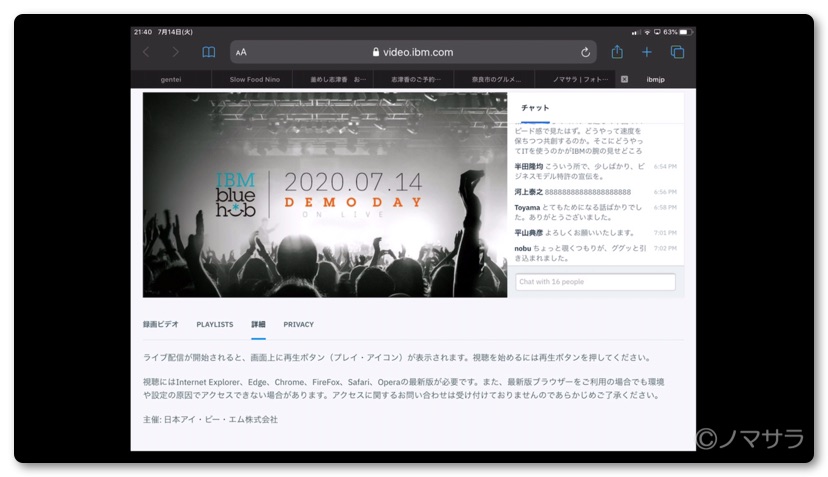Switch to the gentei tab

click(171, 79)
